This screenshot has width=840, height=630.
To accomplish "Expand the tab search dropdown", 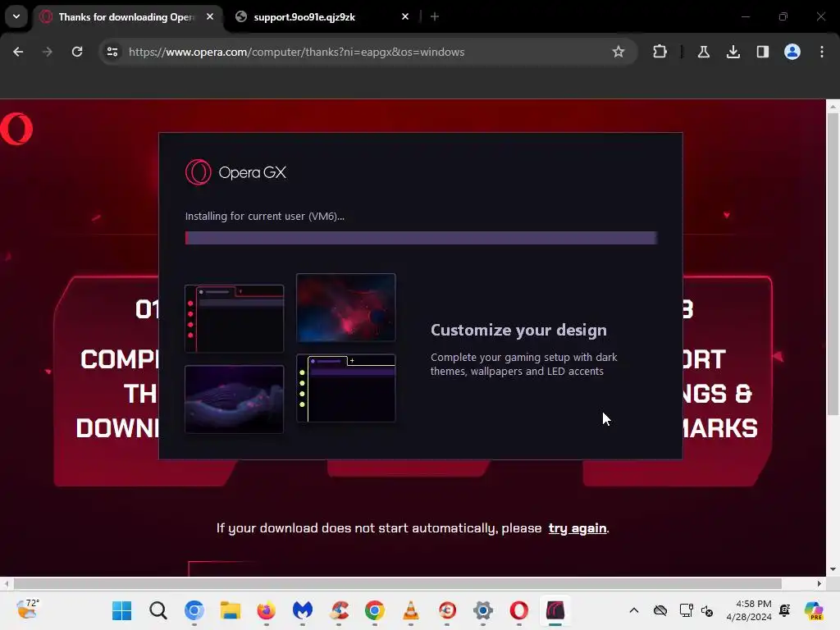I will point(16,16).
